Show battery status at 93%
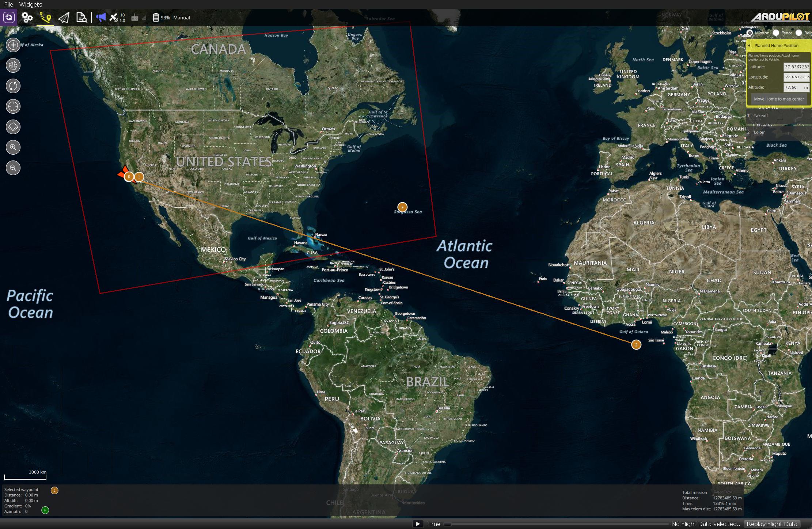Image resolution: width=812 pixels, height=529 pixels. [x=161, y=18]
